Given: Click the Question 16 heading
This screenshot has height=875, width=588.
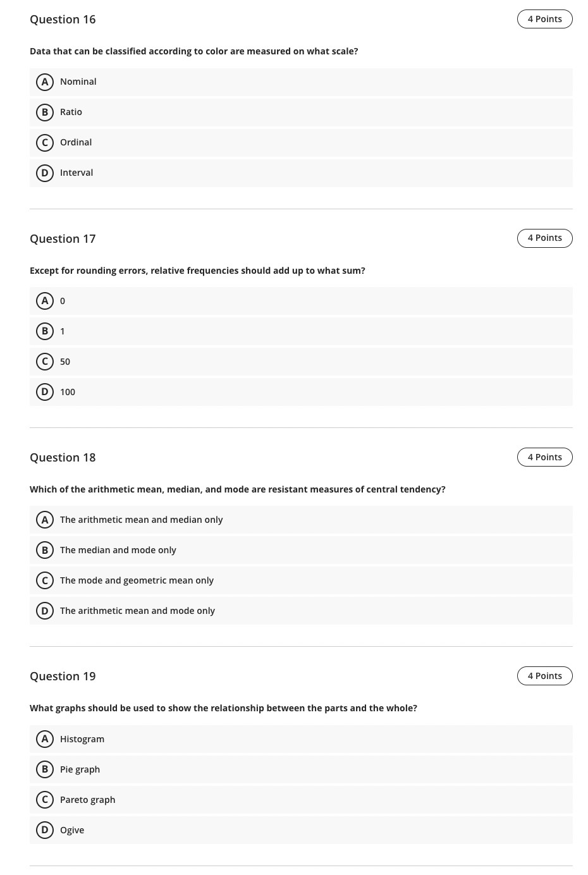Looking at the screenshot, I should [63, 19].
